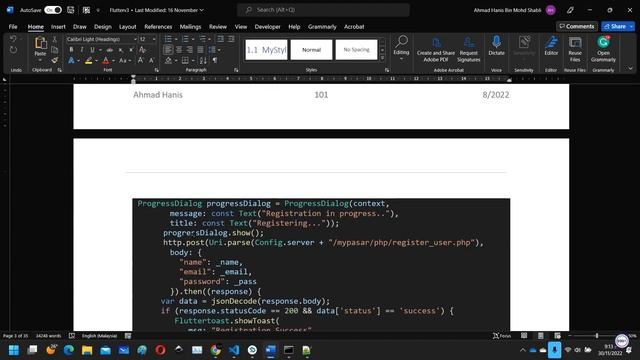This screenshot has width=640, height=360.
Task: Open Visual Studio Code from taskbar
Action: pos(234,350)
